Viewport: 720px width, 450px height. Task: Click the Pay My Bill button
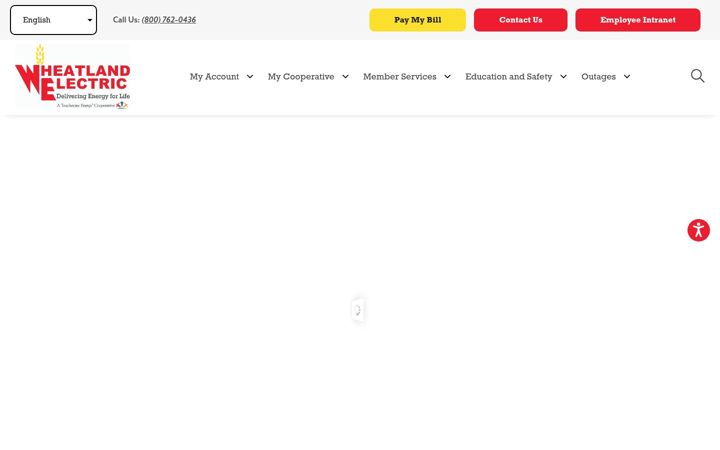pyautogui.click(x=417, y=20)
